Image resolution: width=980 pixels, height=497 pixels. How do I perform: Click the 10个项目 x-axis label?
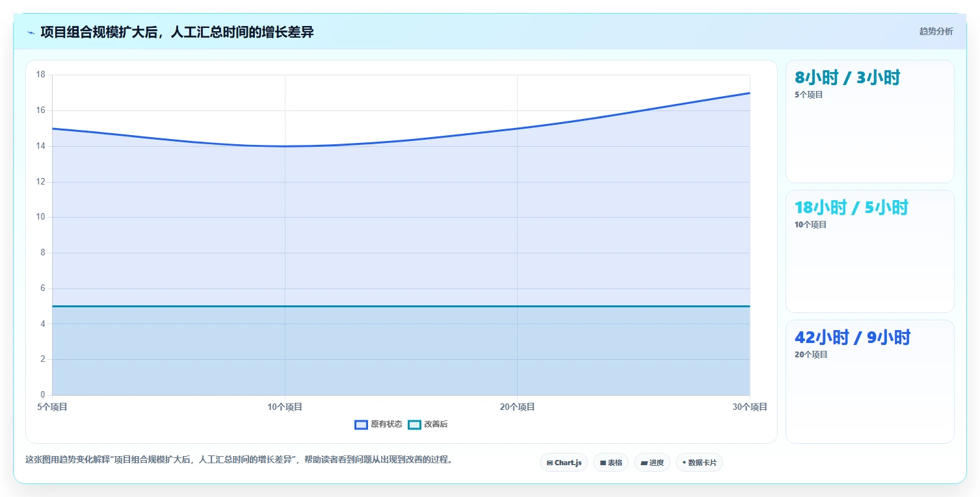click(285, 407)
